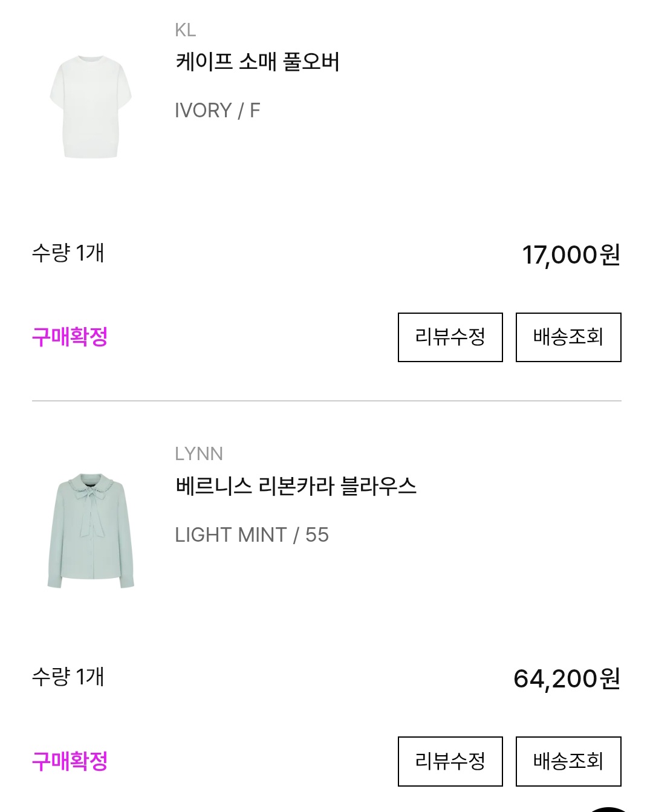Click the 구매확정 status of the LYNN blouse

tap(70, 761)
